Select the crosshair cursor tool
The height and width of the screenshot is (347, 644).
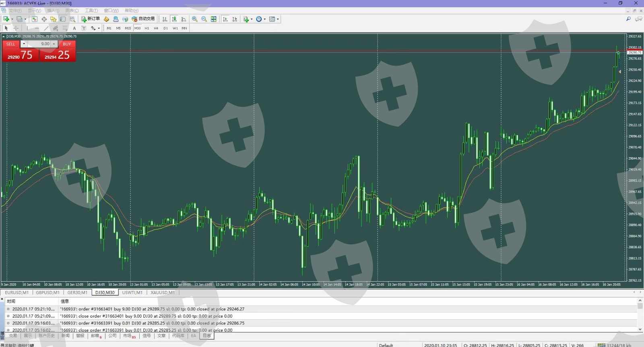click(x=16, y=28)
